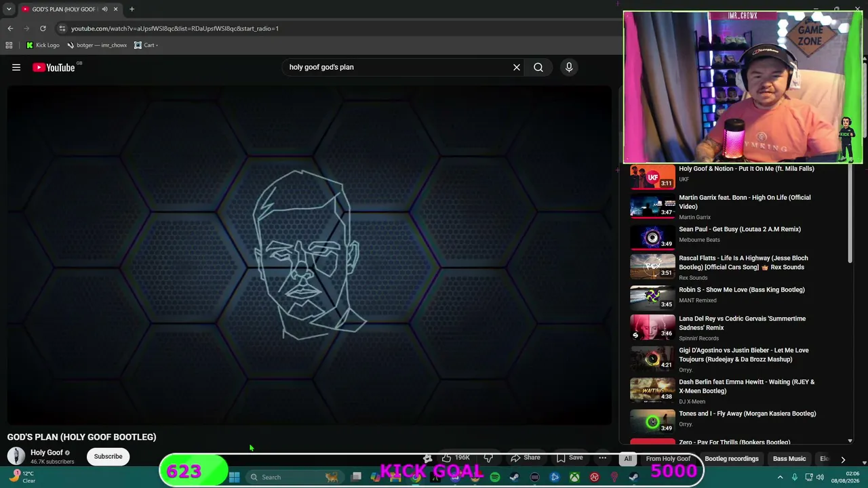Click the Get Busy video thumbnail
The width and height of the screenshot is (868, 488).
click(x=652, y=237)
